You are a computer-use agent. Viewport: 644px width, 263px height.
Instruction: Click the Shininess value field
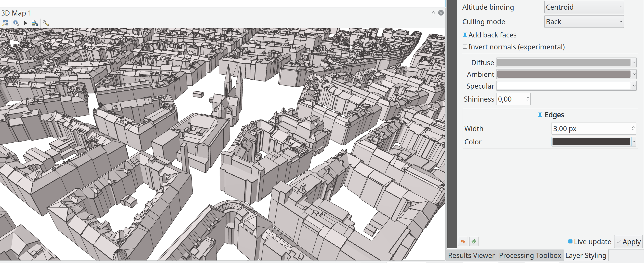[511, 99]
